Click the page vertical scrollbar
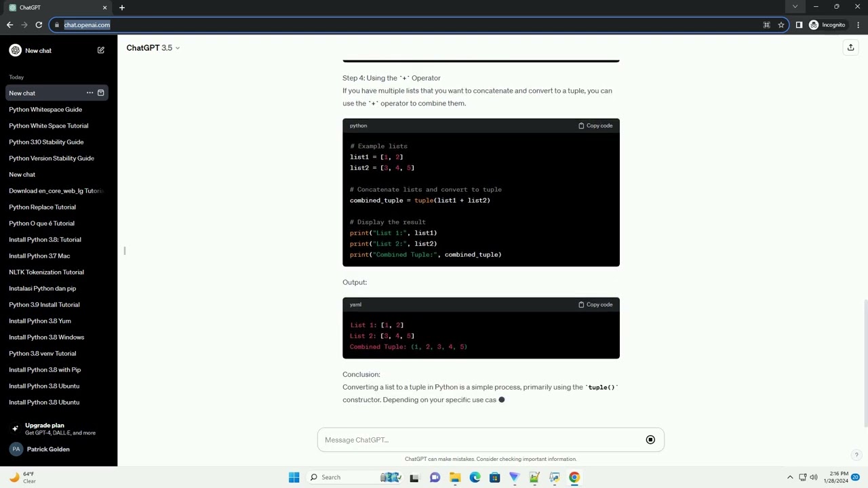Viewport: 868px width, 488px height. pos(865,363)
